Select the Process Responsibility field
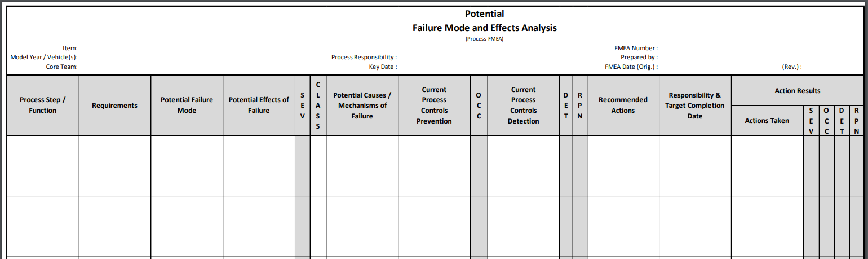Viewport: 868px width, 259px height. (364, 58)
